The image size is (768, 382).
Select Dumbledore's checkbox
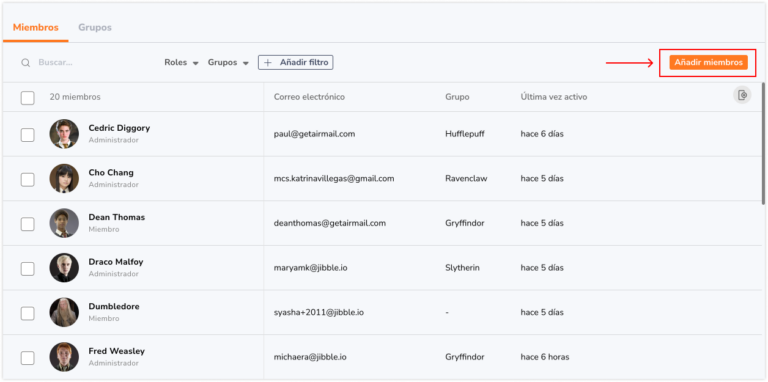(27, 313)
